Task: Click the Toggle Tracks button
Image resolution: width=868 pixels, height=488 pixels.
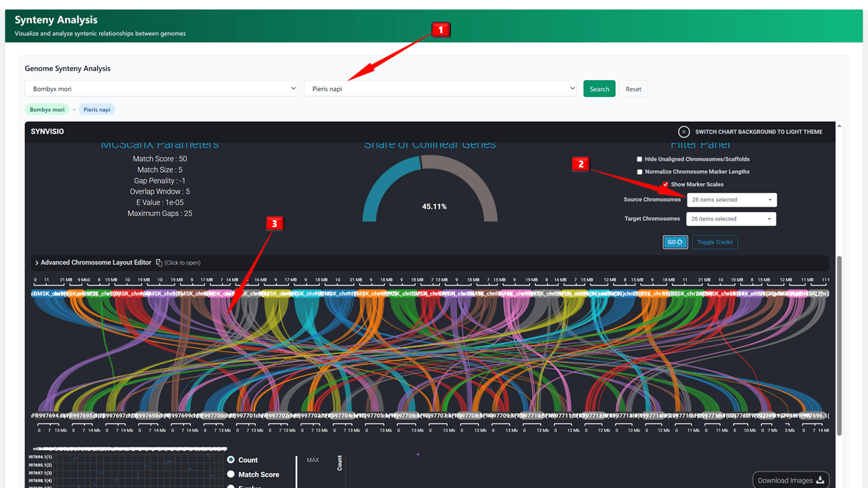Action: tap(715, 242)
